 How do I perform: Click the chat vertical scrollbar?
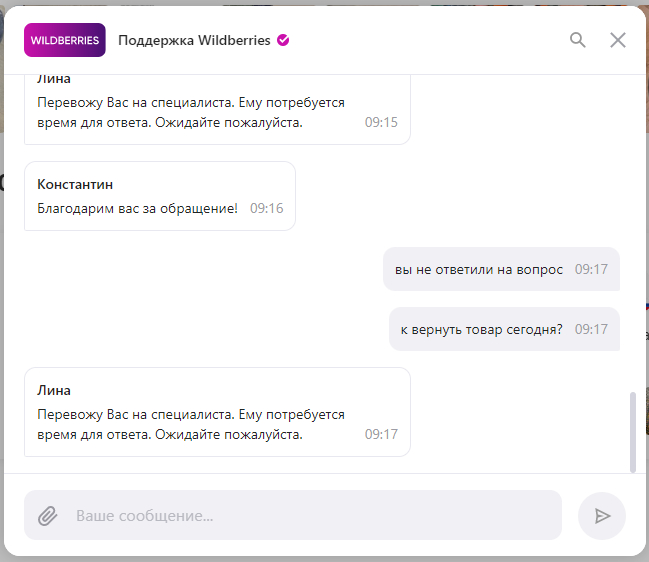632,432
